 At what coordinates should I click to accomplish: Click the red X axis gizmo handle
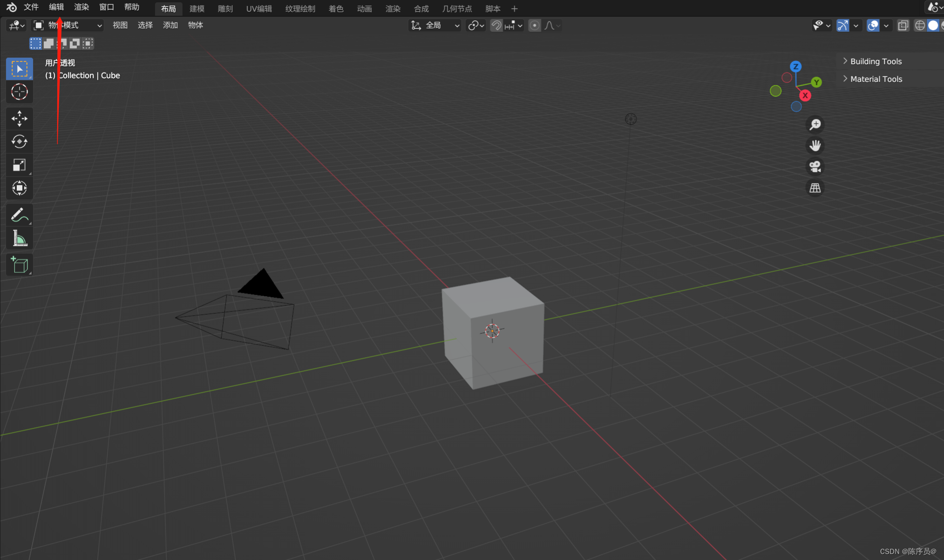(x=805, y=95)
